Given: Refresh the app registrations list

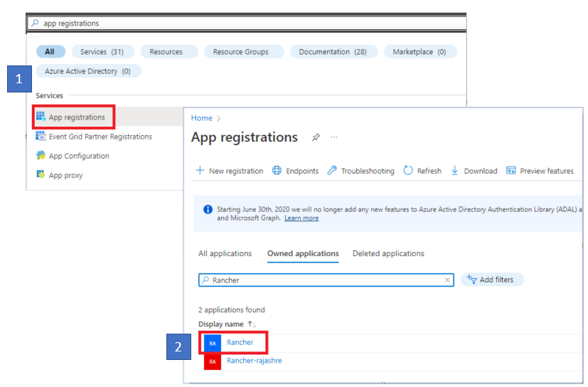Looking at the screenshot, I should coord(422,171).
